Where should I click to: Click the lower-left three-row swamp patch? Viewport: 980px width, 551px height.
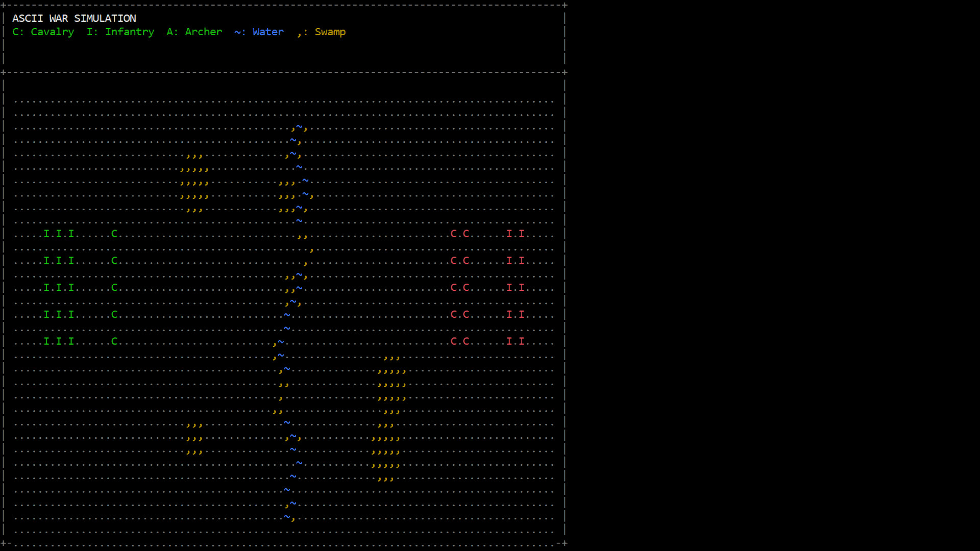tap(194, 438)
